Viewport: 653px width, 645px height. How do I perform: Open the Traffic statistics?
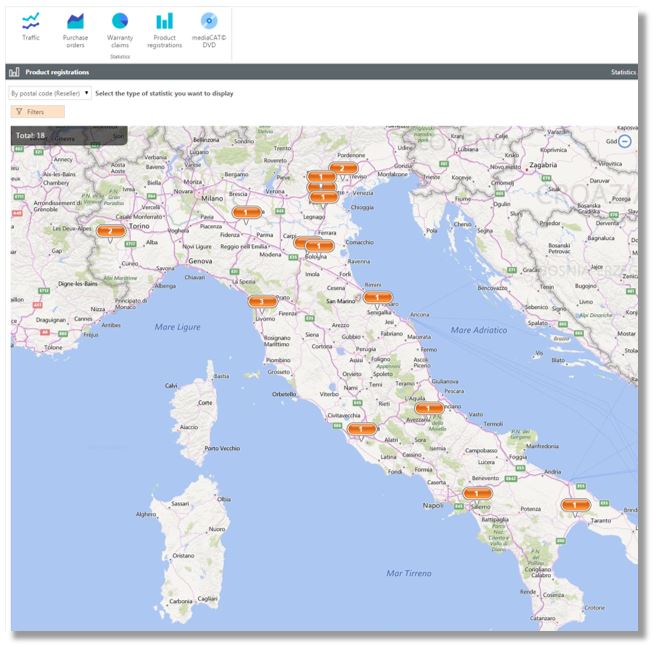[x=31, y=26]
